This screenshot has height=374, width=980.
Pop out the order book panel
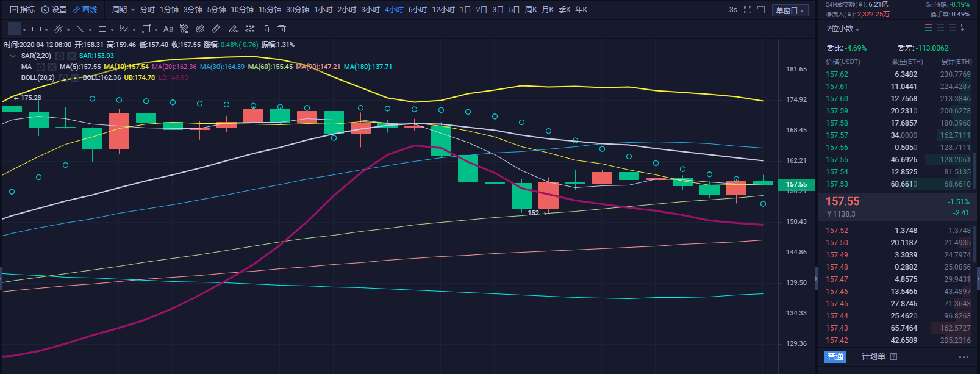[965, 28]
